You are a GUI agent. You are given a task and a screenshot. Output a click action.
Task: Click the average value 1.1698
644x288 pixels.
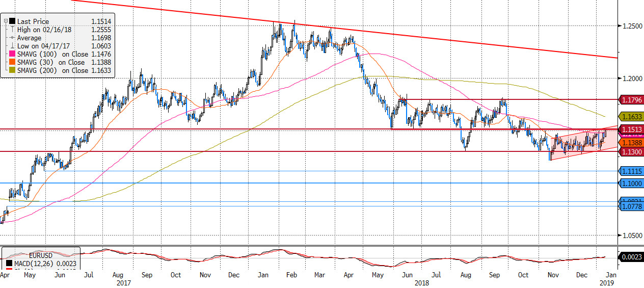click(x=100, y=38)
